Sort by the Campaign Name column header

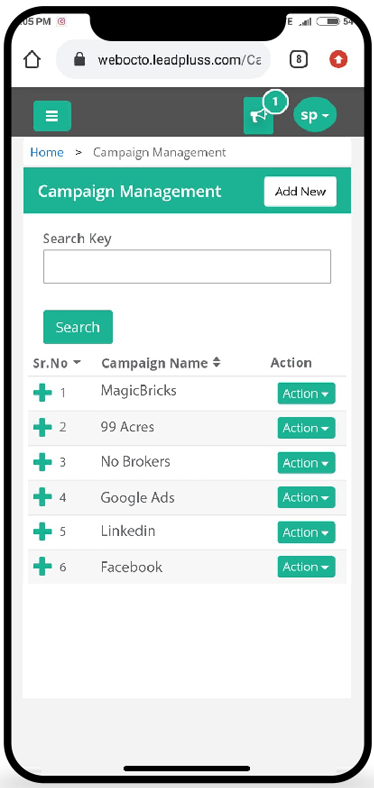[x=161, y=363]
